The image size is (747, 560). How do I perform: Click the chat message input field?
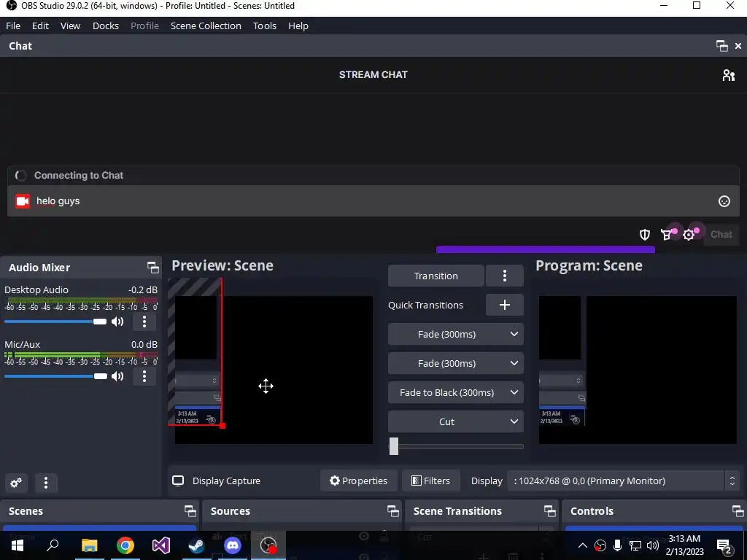[x=373, y=201]
